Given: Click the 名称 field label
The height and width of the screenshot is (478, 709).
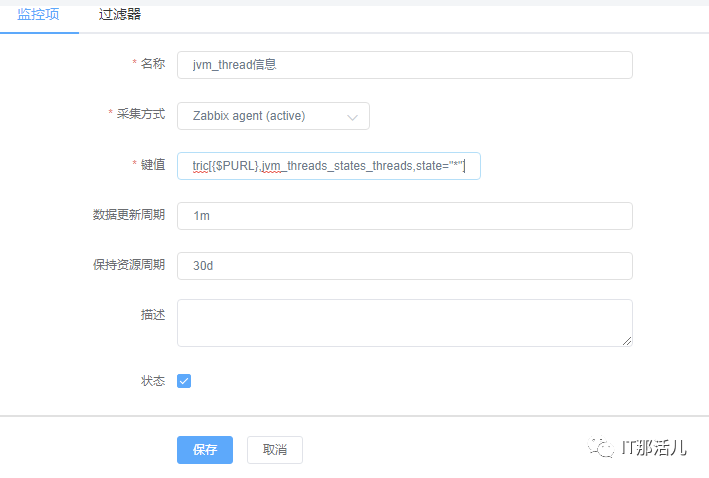Looking at the screenshot, I should point(153,64).
